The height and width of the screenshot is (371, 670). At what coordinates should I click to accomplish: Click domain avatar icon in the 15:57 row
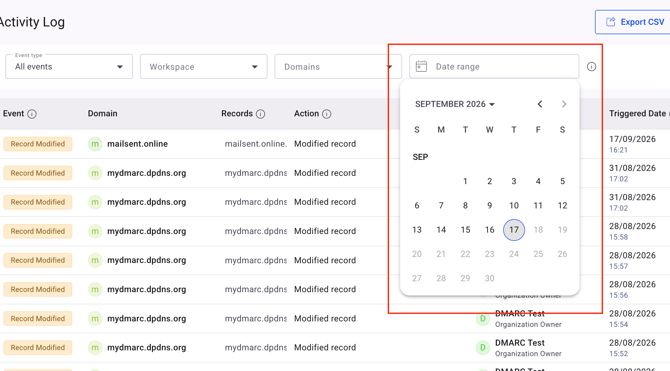point(95,260)
